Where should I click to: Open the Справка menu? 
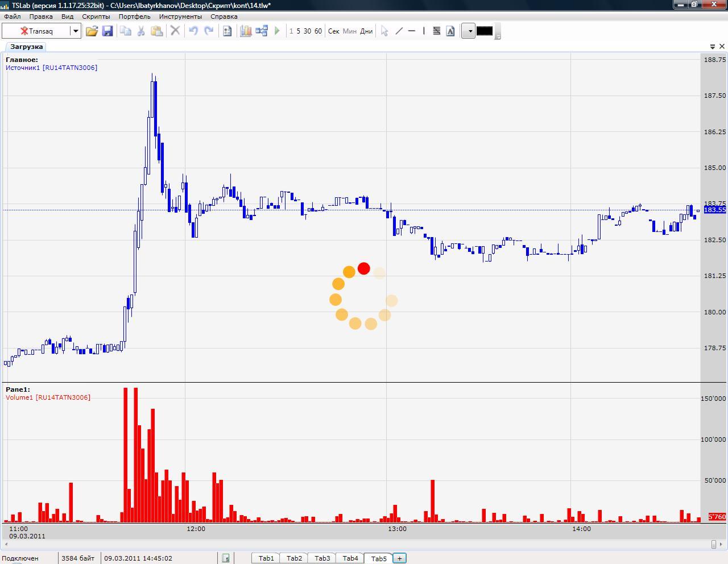coord(224,16)
